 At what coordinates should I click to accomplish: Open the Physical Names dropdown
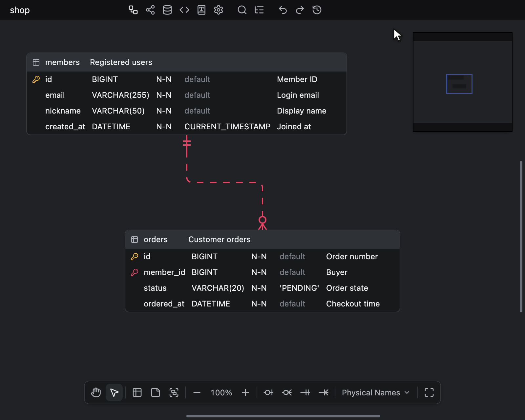click(x=376, y=393)
